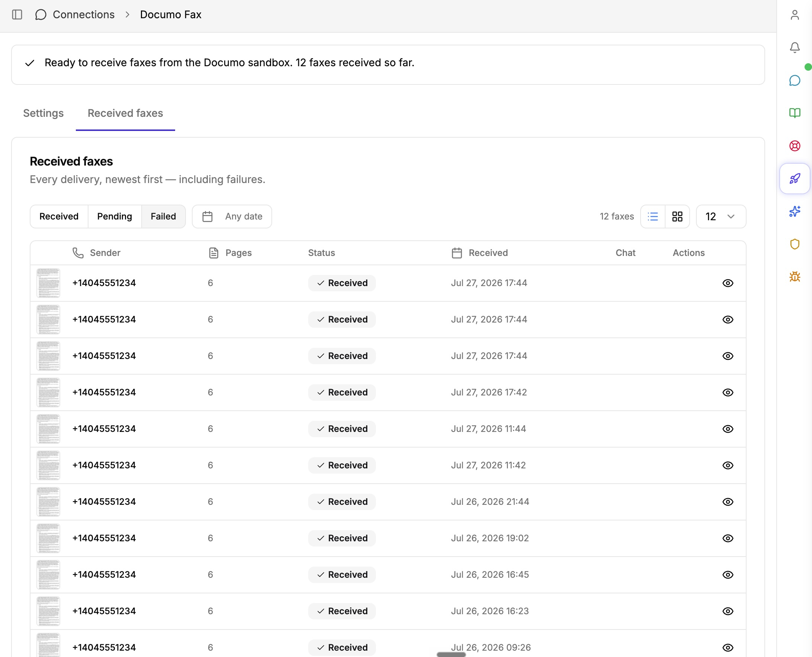Click Received status badge for Jul 26 16:23 fax

tap(342, 611)
